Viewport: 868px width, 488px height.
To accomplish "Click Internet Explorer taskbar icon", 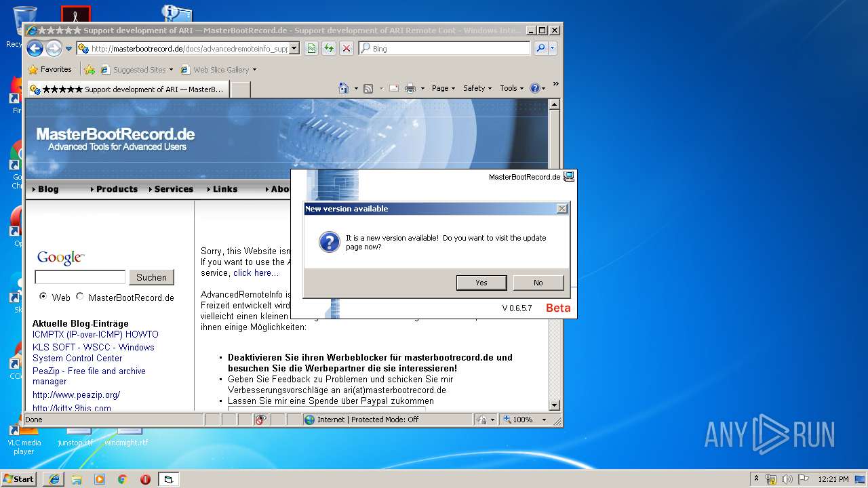I will point(54,479).
